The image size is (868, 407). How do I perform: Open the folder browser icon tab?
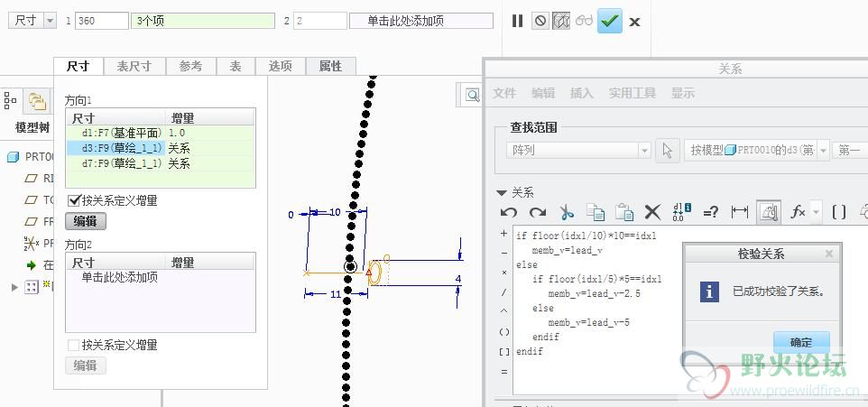pos(38,101)
